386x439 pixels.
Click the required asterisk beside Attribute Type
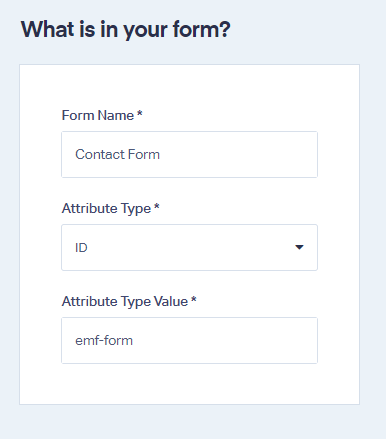coord(157,206)
